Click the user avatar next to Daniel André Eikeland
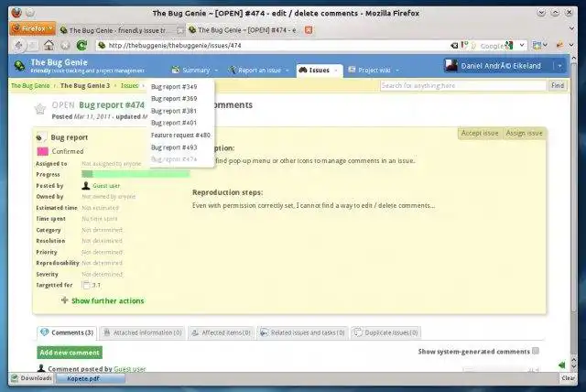The height and width of the screenshot is (392, 586). coord(451,66)
